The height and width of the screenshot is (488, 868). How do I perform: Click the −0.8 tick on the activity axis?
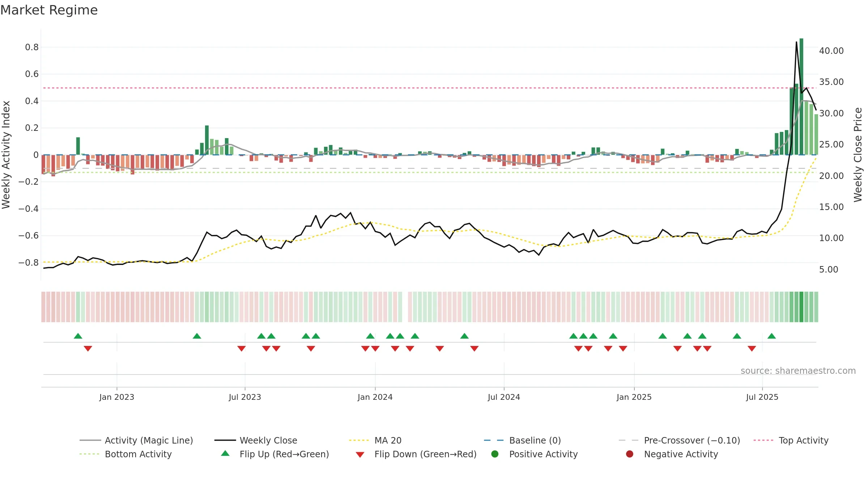[x=29, y=262]
